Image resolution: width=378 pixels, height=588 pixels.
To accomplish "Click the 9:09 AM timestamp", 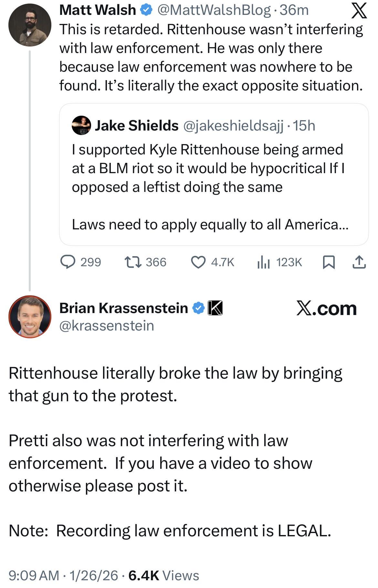I will [34, 575].
